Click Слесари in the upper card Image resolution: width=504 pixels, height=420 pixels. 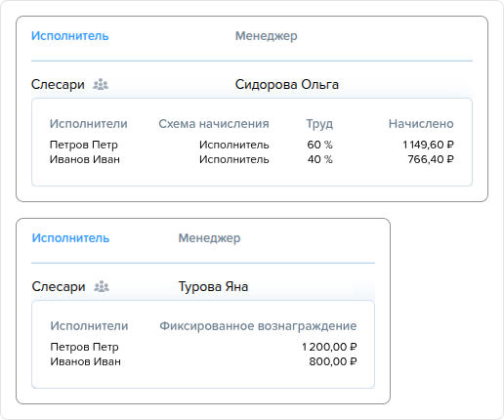pos(58,85)
